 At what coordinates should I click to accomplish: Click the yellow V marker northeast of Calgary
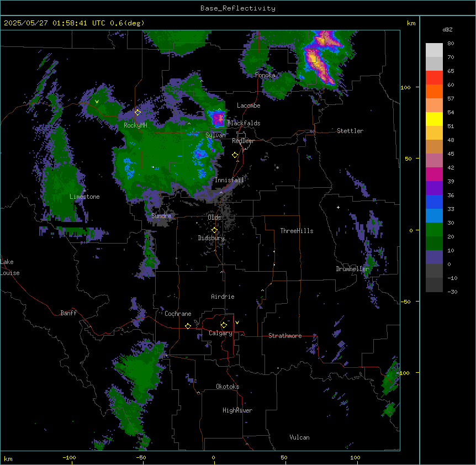click(x=237, y=323)
